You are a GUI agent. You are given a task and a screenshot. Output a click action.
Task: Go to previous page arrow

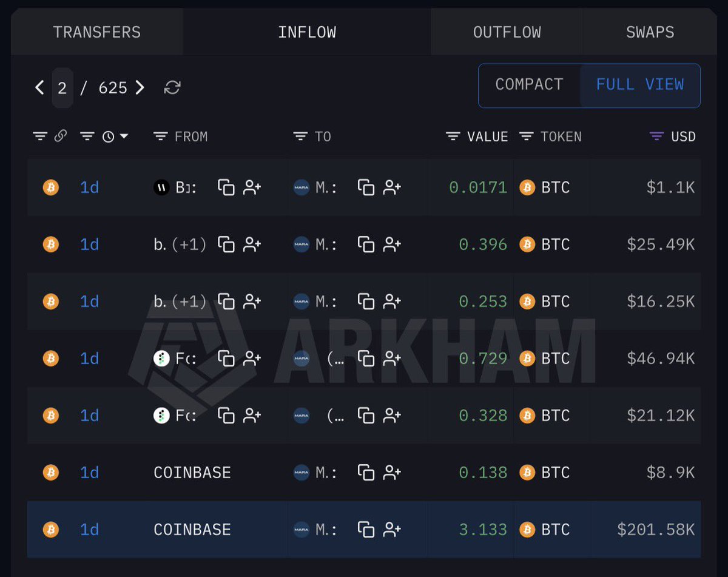(39, 88)
